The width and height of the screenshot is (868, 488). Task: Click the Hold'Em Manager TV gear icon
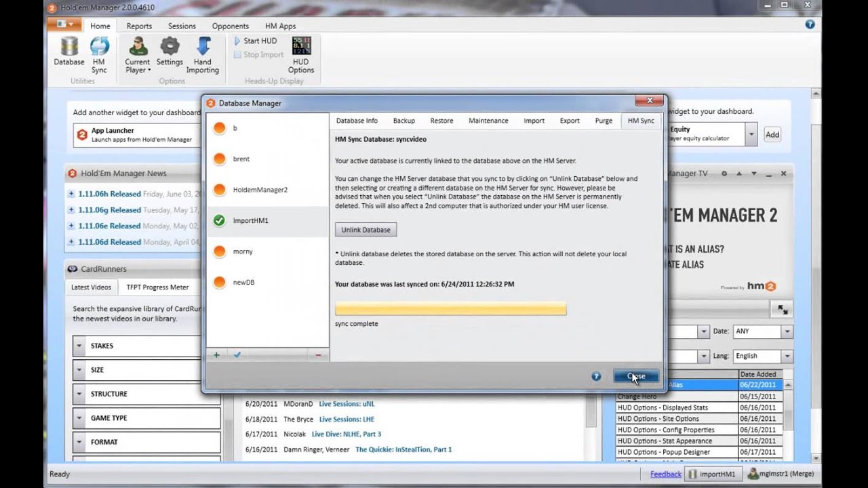tap(724, 174)
